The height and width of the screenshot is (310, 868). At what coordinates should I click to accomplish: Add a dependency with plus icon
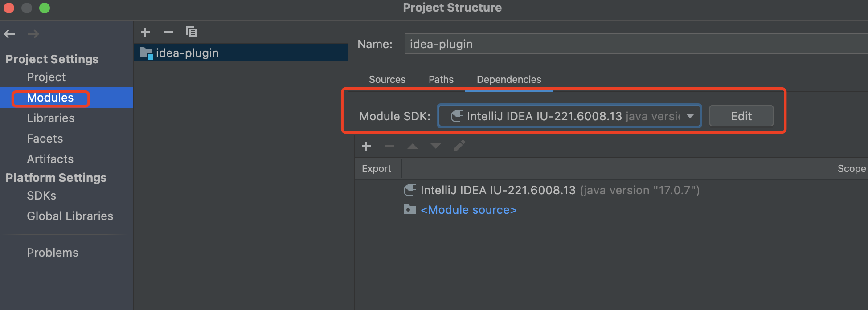point(366,146)
